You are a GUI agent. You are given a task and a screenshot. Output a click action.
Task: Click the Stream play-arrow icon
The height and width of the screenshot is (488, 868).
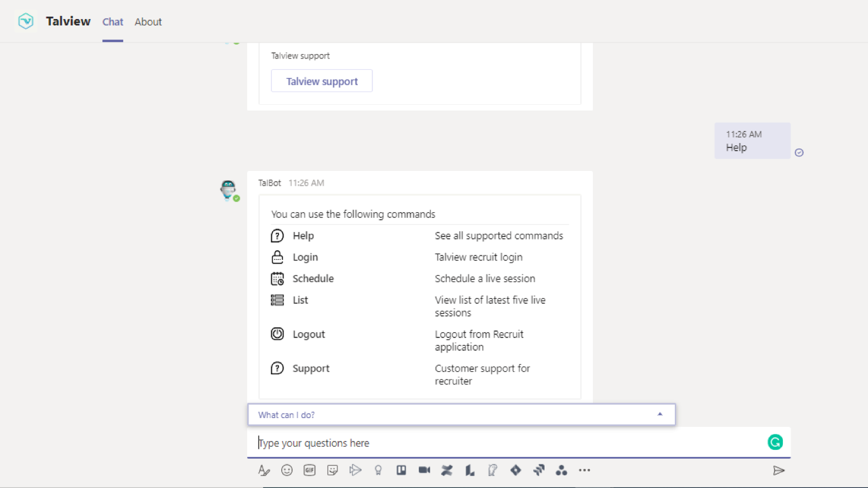pyautogui.click(x=355, y=470)
